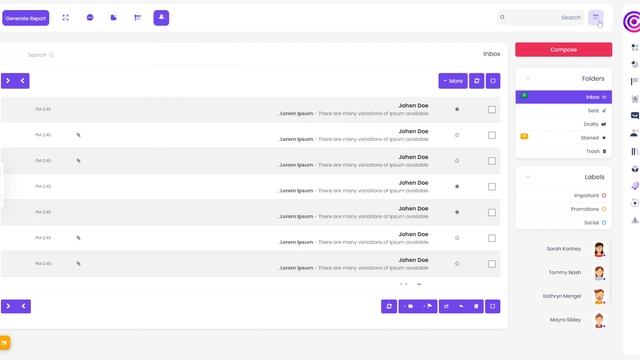
Task: Open the purple user profile button
Action: tap(161, 18)
